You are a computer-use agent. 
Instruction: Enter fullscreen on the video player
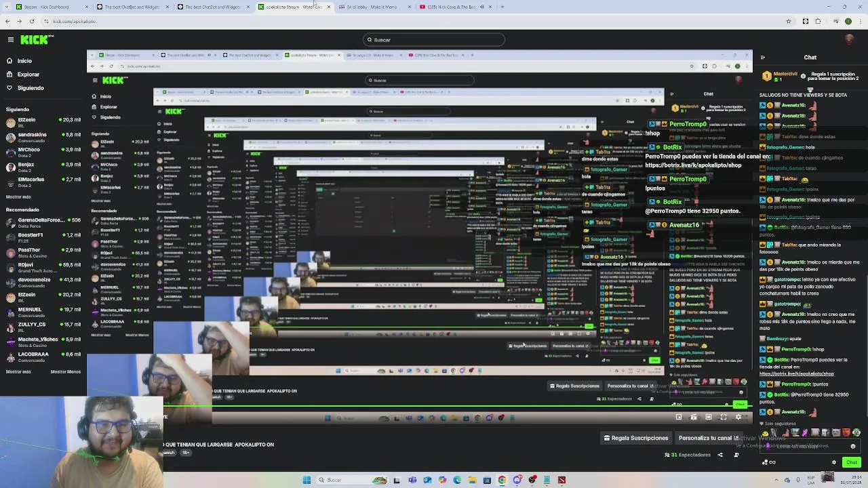724,418
